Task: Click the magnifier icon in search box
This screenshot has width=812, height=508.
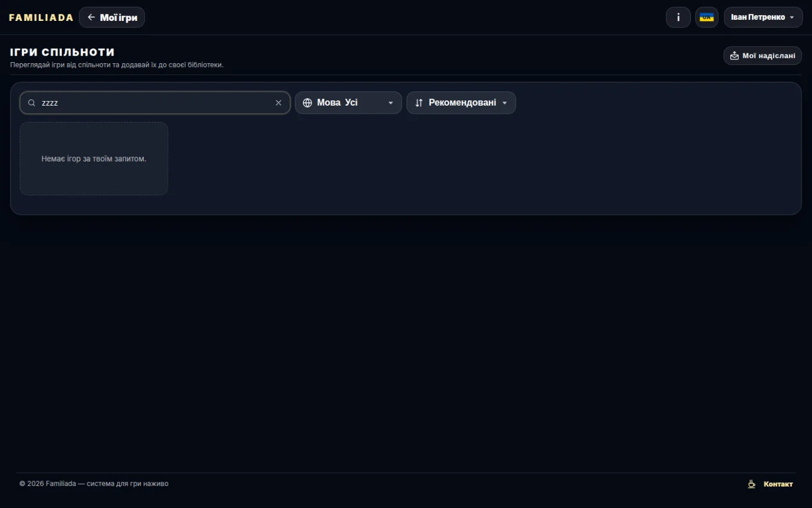Action: pos(32,103)
